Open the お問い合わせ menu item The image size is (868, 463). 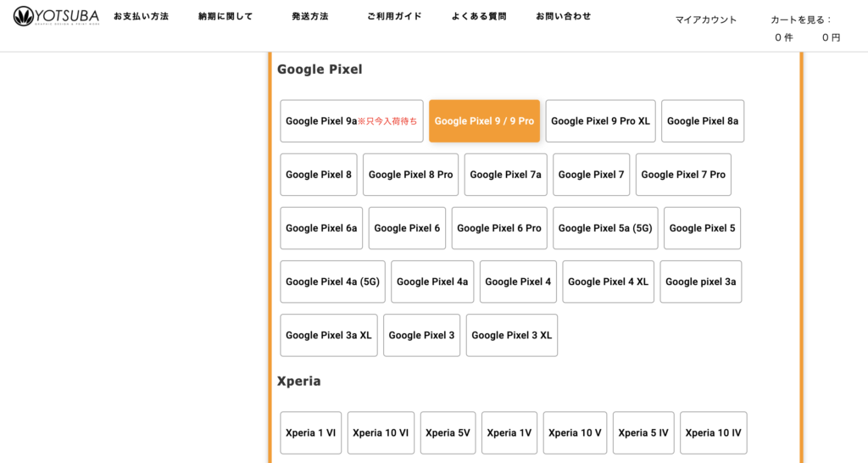point(563,17)
